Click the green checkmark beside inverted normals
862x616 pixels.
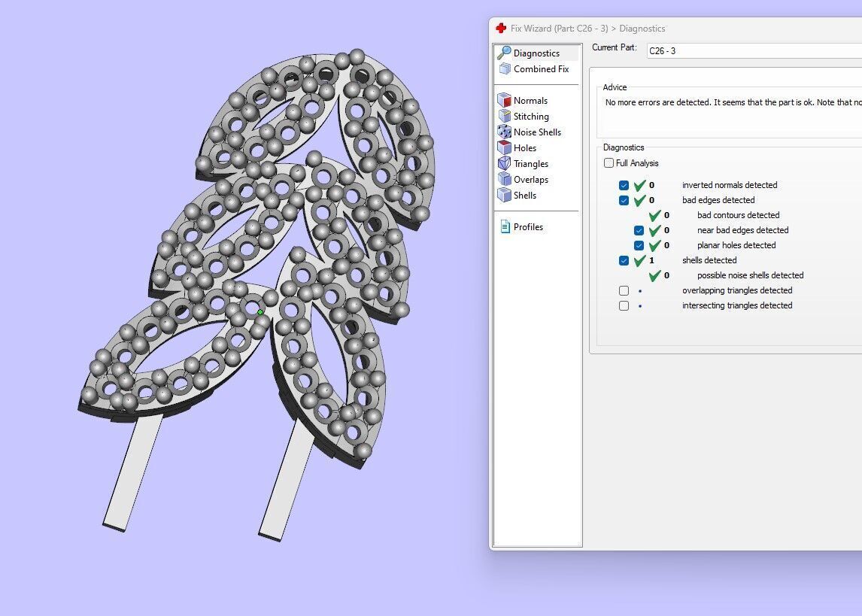[x=639, y=185]
